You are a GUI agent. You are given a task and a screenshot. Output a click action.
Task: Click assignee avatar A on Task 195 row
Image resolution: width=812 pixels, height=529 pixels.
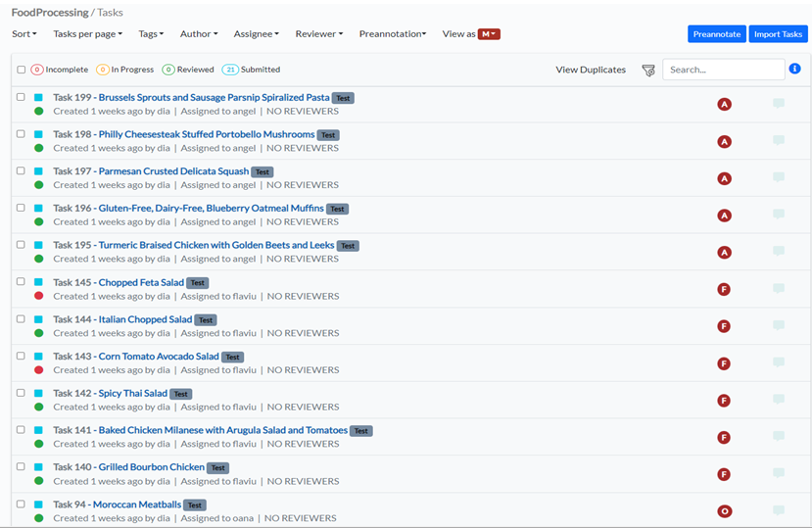pyautogui.click(x=724, y=253)
